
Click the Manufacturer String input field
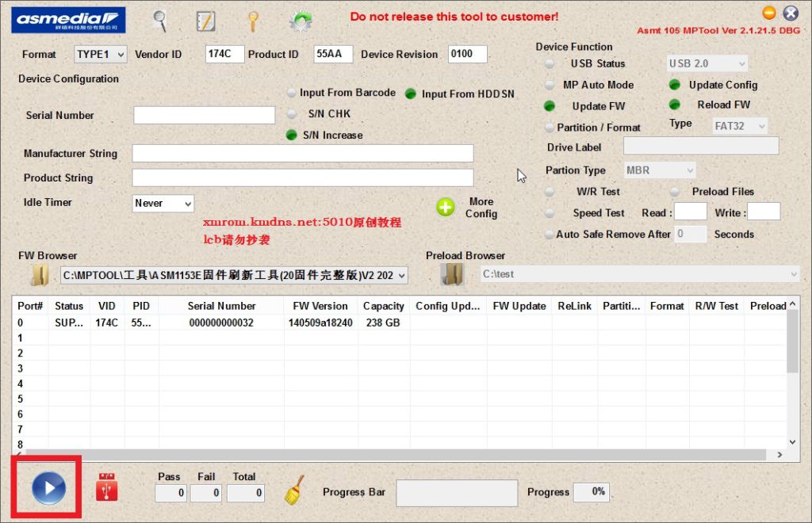(302, 154)
